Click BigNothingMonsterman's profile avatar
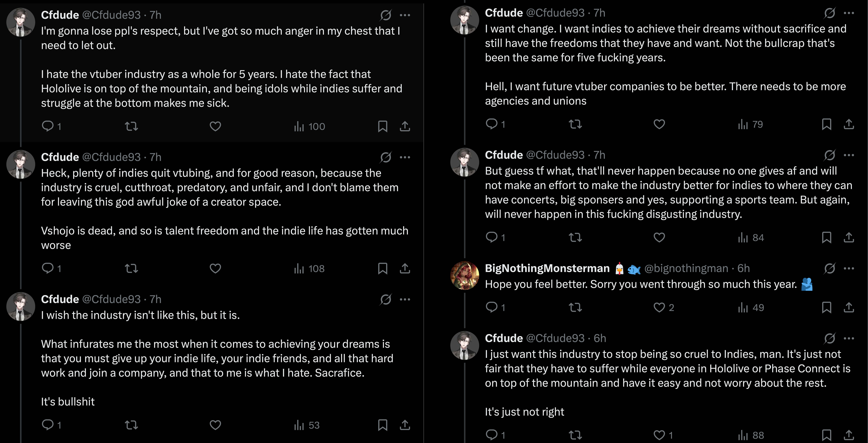 point(465,275)
